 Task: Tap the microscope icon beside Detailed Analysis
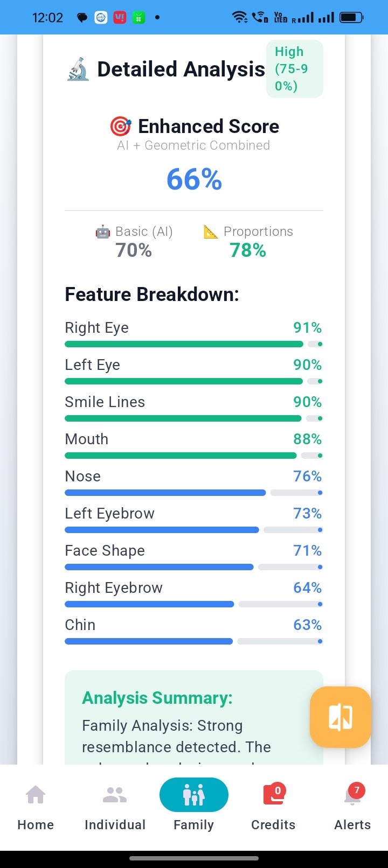point(78,69)
